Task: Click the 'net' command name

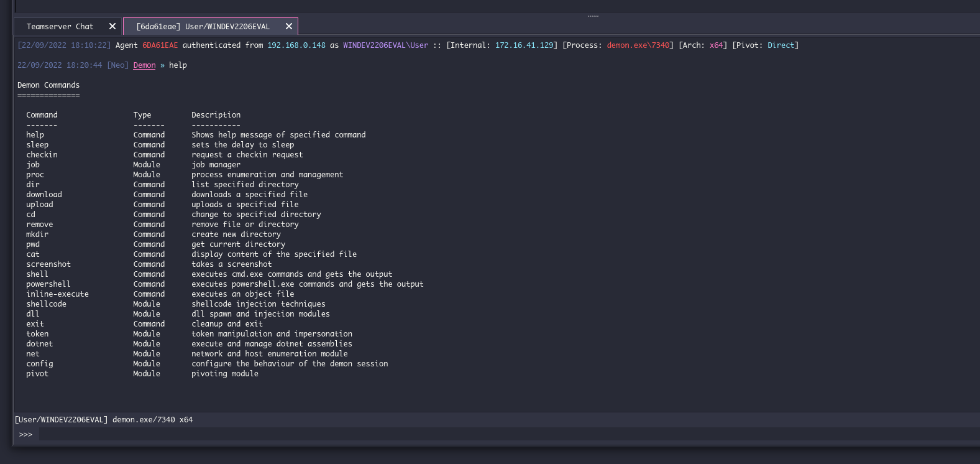Action: pos(33,353)
